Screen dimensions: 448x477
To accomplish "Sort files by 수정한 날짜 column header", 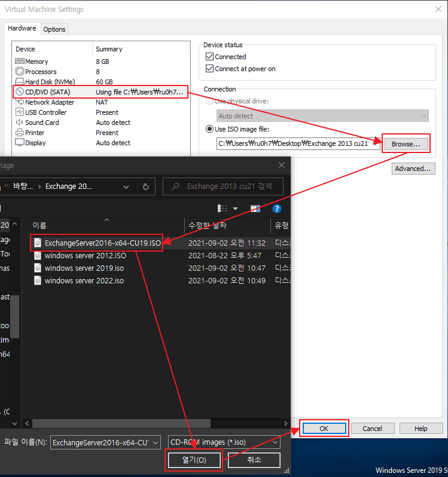I will click(x=208, y=226).
